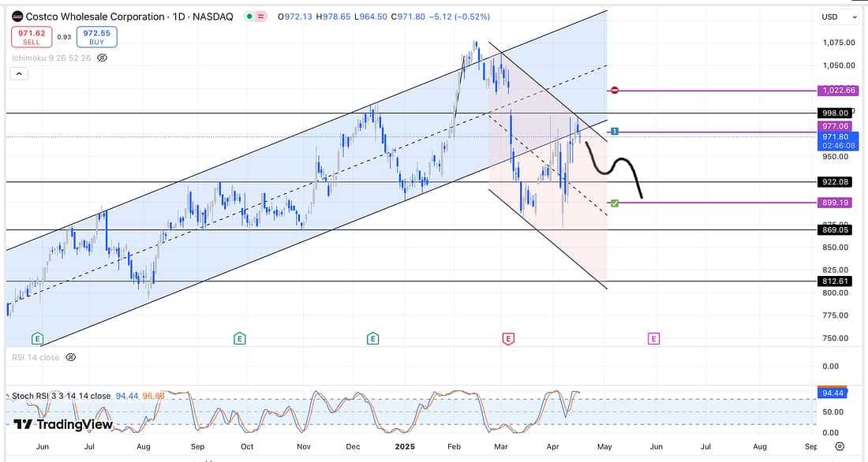Screen dimensions: 868x462
Task: Click the red stop-loss icon on 1,022.66 line
Action: 615,91
